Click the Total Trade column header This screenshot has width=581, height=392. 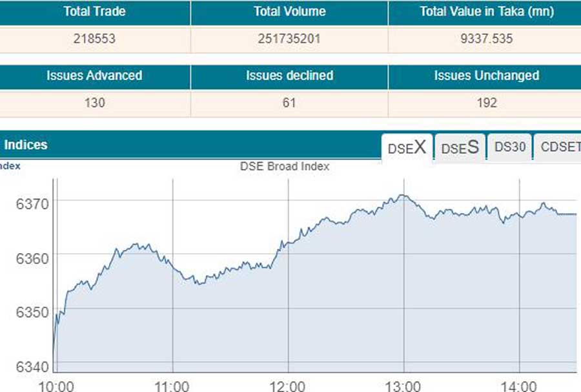[94, 11]
